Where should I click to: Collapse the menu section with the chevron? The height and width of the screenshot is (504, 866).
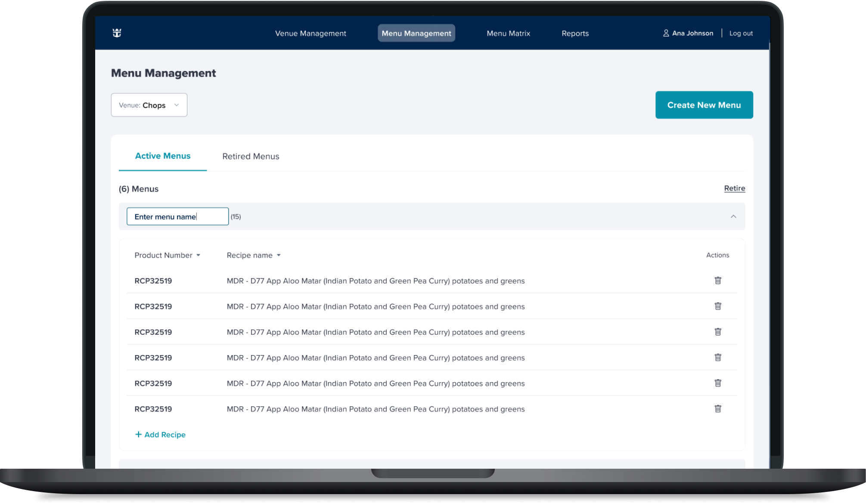(733, 216)
